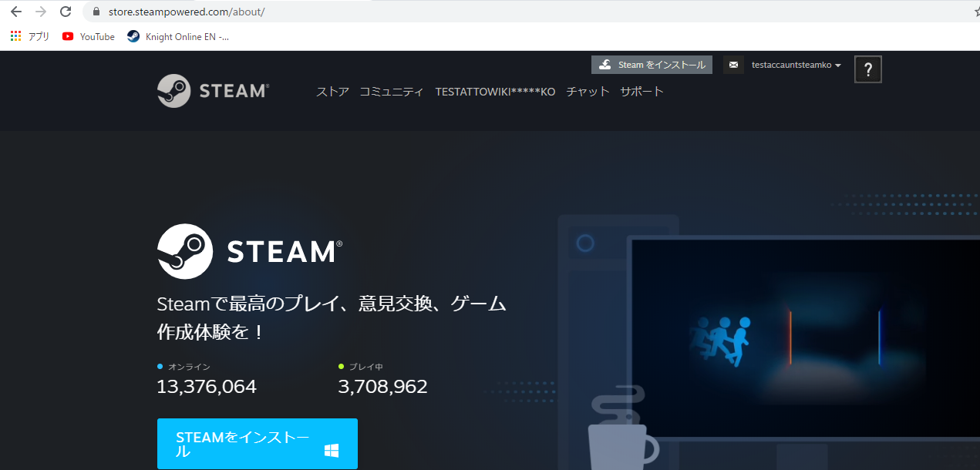The image size is (980, 470).
Task: Open the Knight Online EN bookmark
Action: [x=178, y=36]
